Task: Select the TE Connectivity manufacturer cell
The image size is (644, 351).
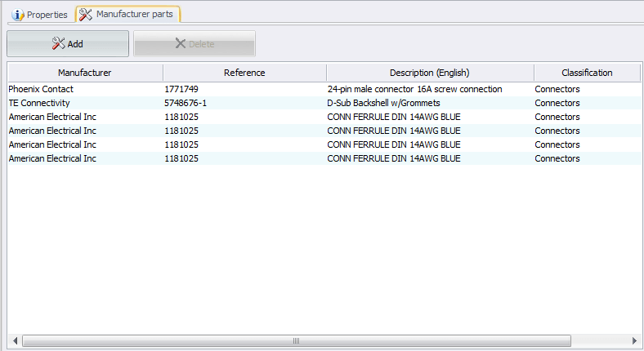Action: coord(39,103)
